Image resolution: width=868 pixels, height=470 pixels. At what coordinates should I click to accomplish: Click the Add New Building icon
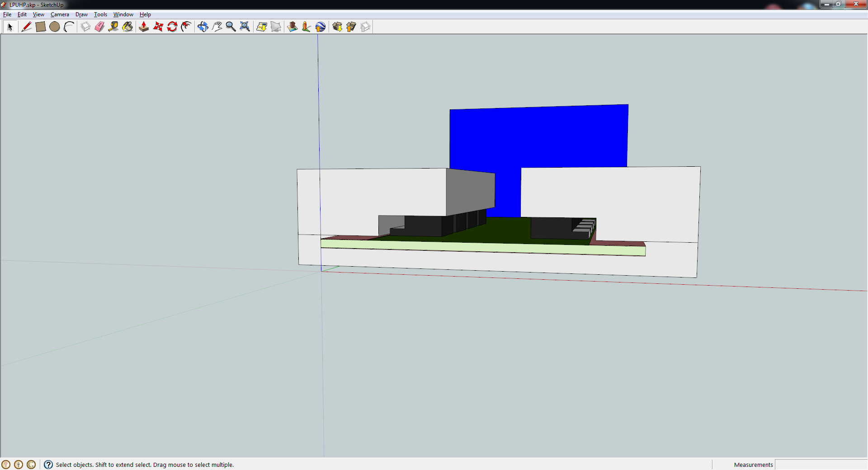point(292,27)
